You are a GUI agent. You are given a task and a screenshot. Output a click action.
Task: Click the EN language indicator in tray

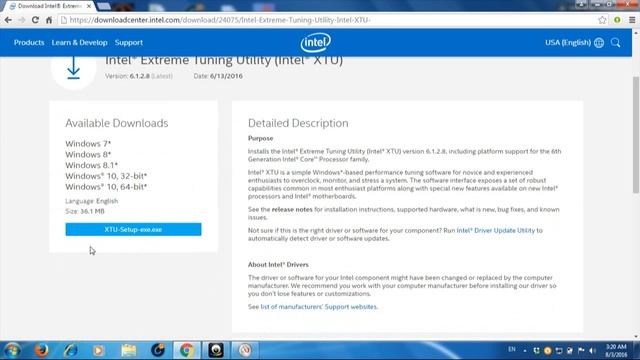511,350
